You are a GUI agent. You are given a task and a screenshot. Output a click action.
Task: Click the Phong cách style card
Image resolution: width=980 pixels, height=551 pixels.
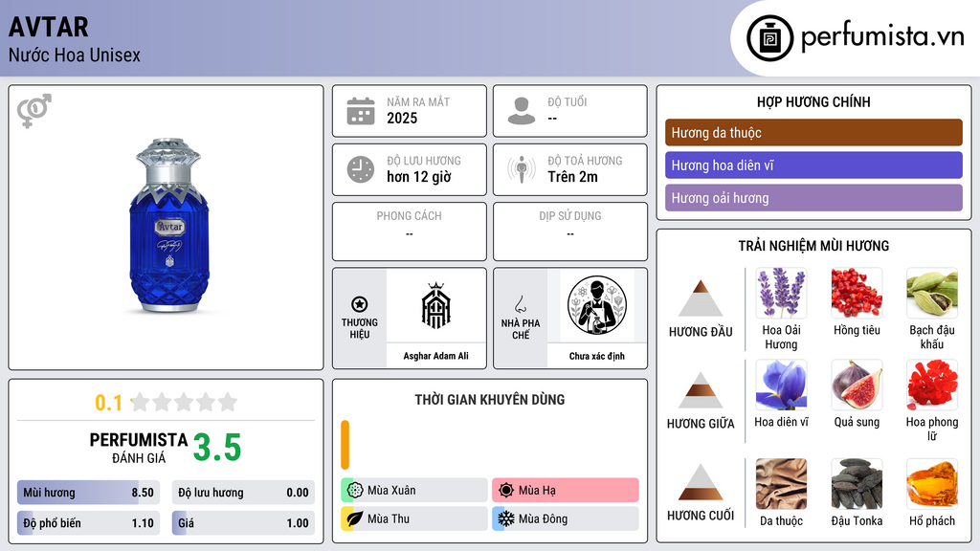(x=410, y=231)
